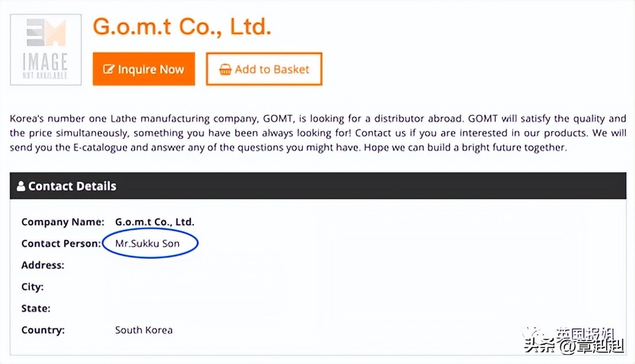635x364 pixels.
Task: Click the Contact Details header title
Action: pos(72,186)
